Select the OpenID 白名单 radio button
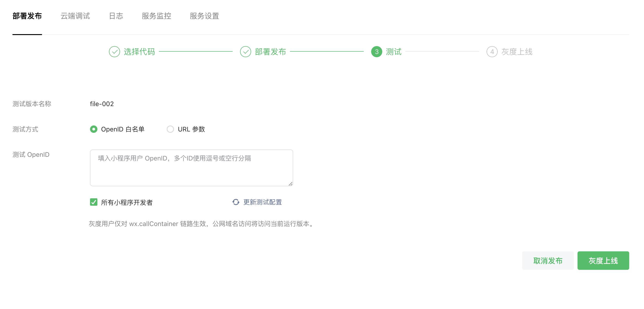Image resolution: width=644 pixels, height=309 pixels. tap(93, 129)
